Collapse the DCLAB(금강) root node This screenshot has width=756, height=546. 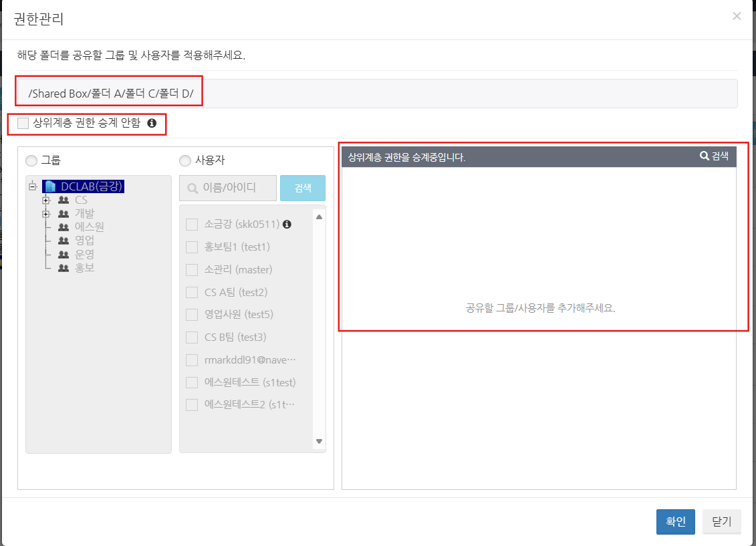(x=32, y=186)
